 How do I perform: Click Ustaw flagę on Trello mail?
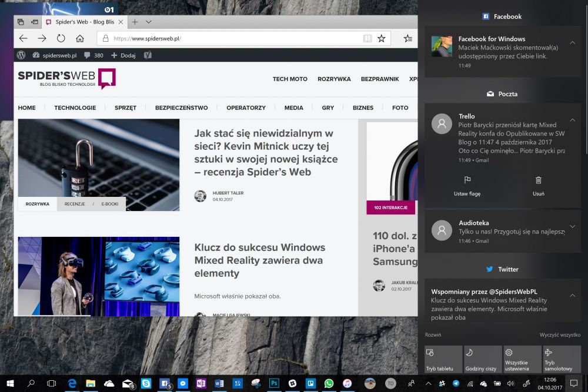[467, 186]
